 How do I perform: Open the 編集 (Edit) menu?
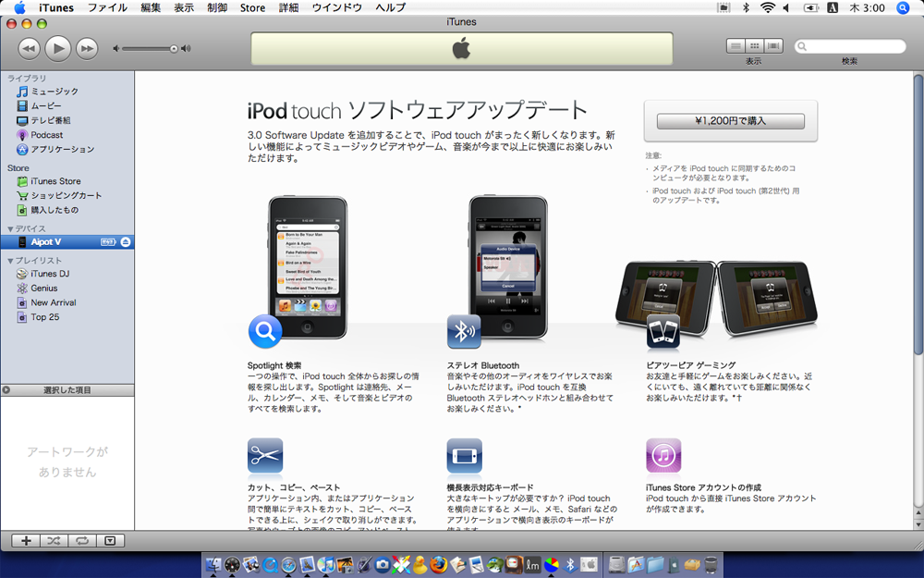tap(151, 7)
